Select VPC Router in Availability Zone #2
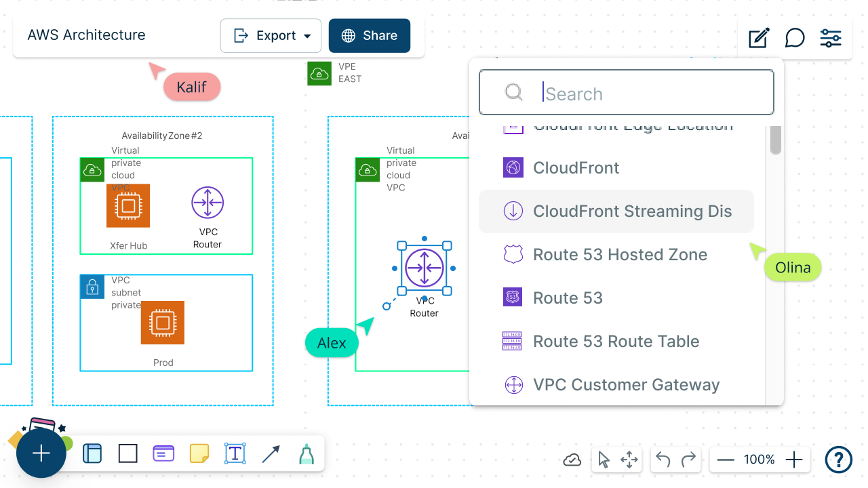The image size is (868, 488). pyautogui.click(x=208, y=203)
